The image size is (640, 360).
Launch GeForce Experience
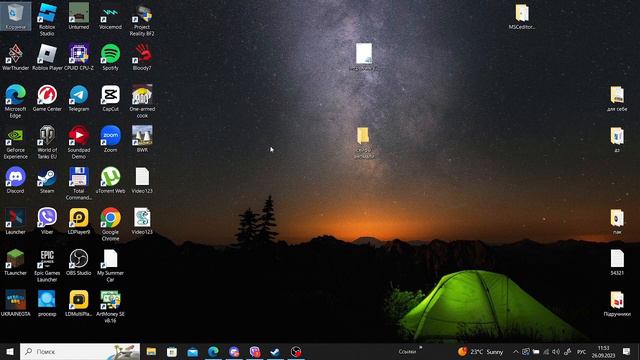click(16, 142)
